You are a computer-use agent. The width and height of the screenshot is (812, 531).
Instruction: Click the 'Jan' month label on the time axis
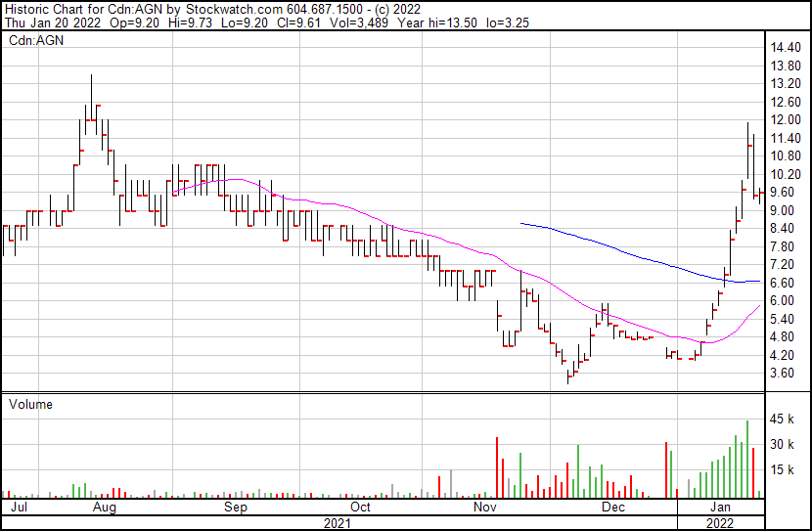coord(720,507)
